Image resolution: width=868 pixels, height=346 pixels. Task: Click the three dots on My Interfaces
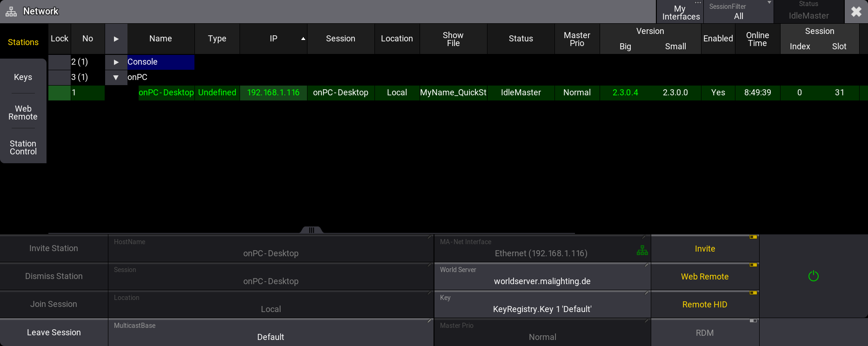[x=697, y=3]
